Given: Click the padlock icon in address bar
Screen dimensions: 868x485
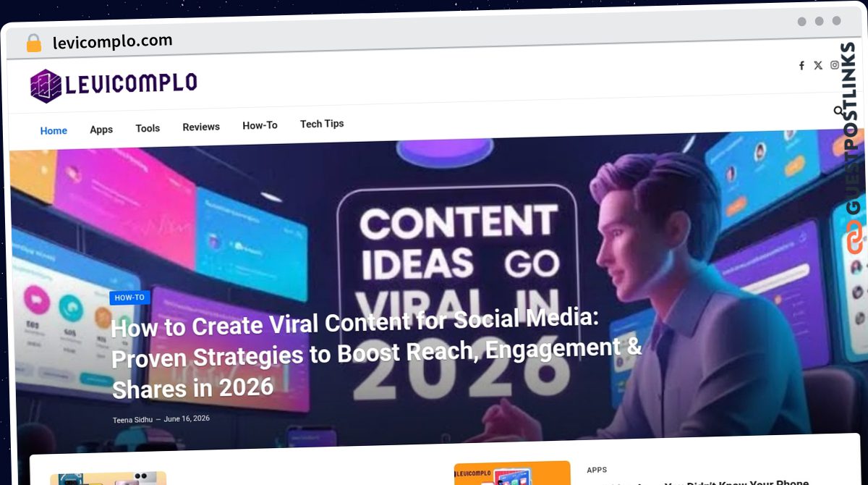Looking at the screenshot, I should (34, 43).
